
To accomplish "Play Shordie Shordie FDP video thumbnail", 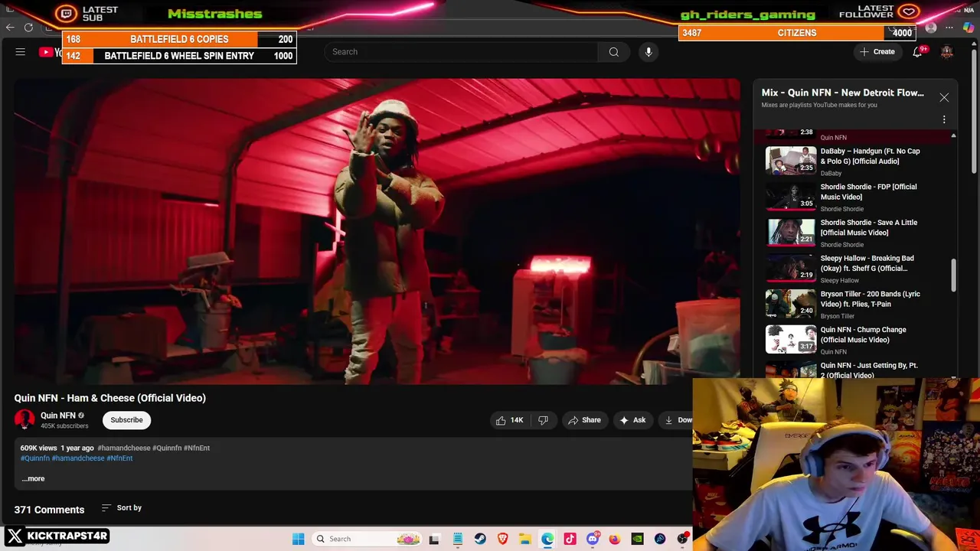I will point(791,197).
